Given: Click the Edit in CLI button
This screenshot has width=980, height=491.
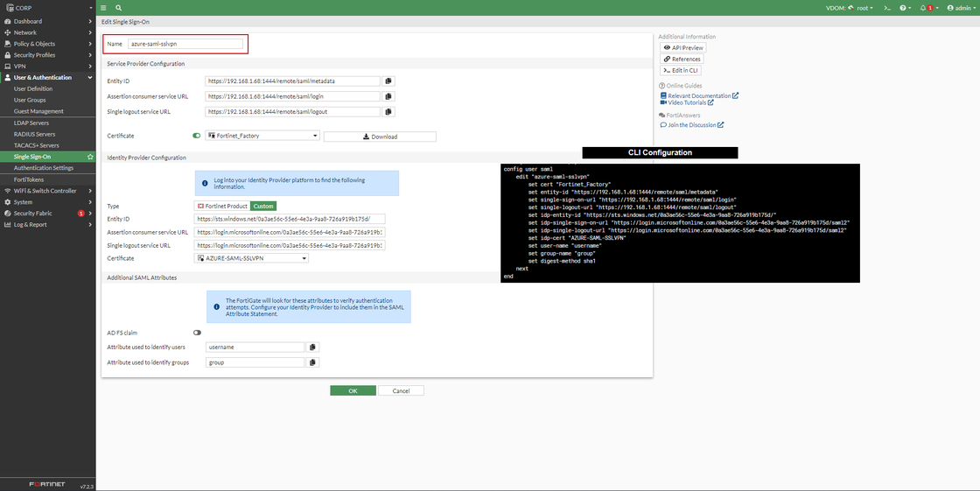Looking at the screenshot, I should [x=681, y=71].
